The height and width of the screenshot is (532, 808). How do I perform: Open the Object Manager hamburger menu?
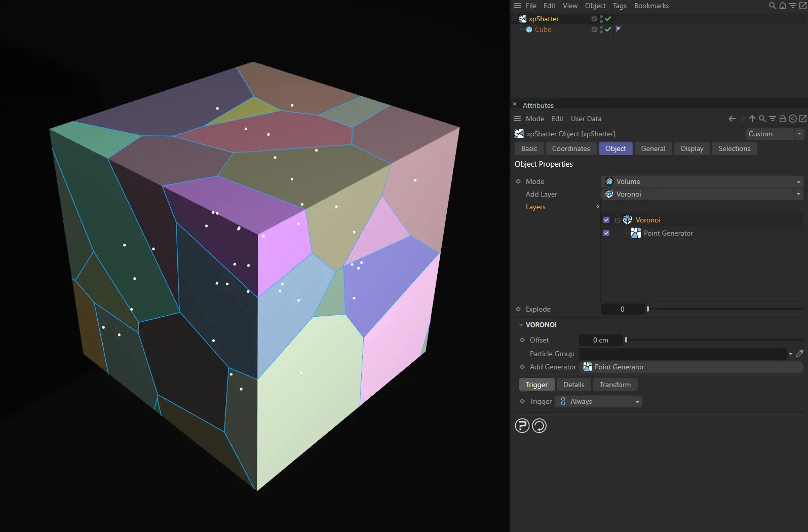[517, 6]
